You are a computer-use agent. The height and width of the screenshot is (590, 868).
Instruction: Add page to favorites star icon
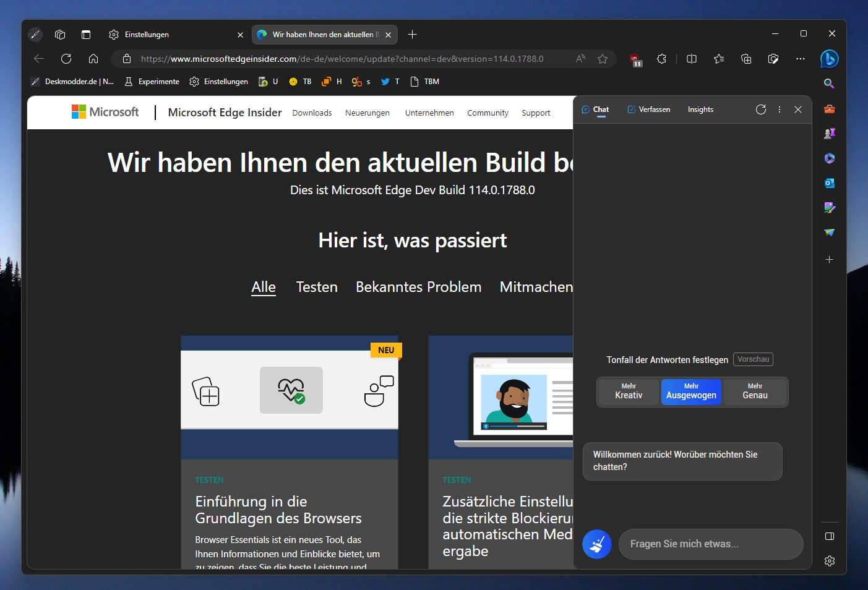click(x=603, y=59)
